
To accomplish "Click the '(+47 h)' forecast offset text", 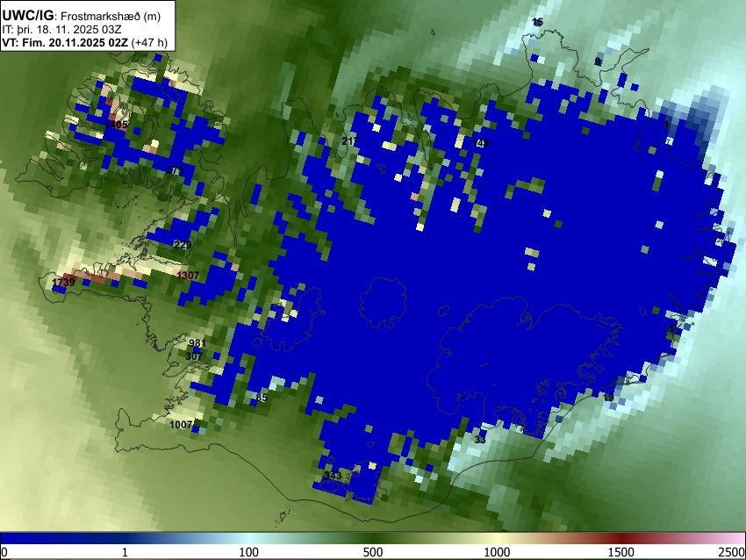I will (x=149, y=42).
